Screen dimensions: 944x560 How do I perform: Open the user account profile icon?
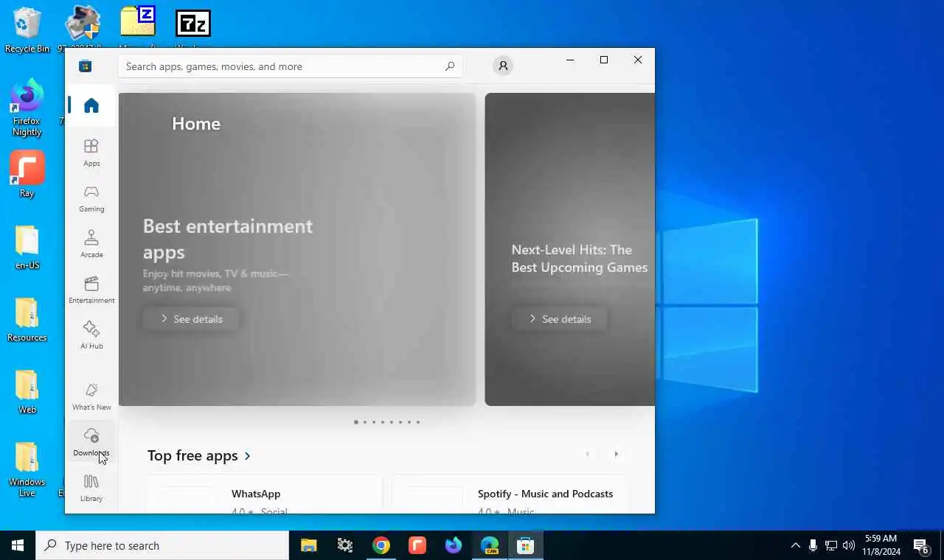503,66
